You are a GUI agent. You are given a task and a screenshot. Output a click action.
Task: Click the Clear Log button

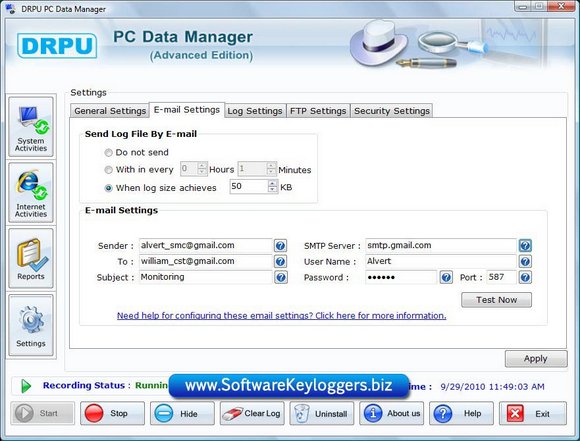pos(252,413)
